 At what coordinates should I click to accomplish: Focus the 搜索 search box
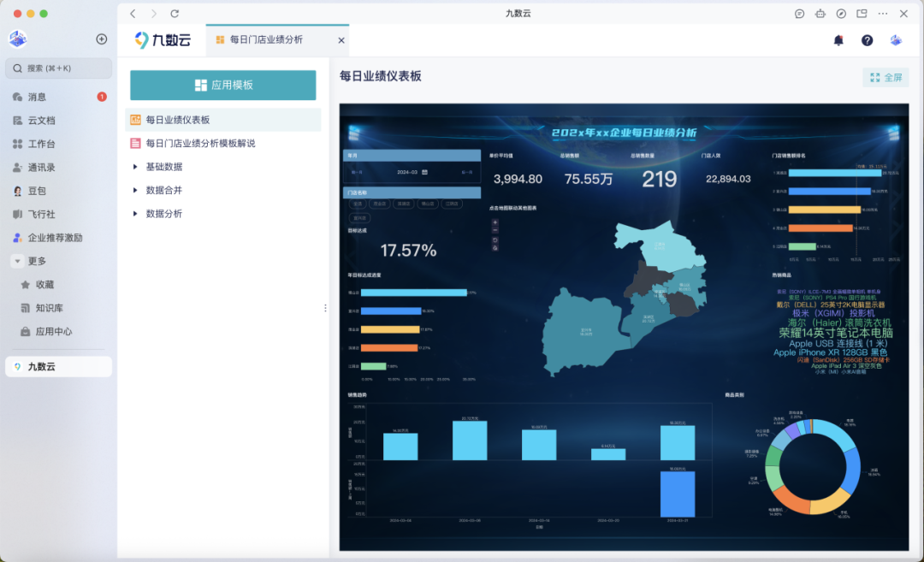coord(59,68)
